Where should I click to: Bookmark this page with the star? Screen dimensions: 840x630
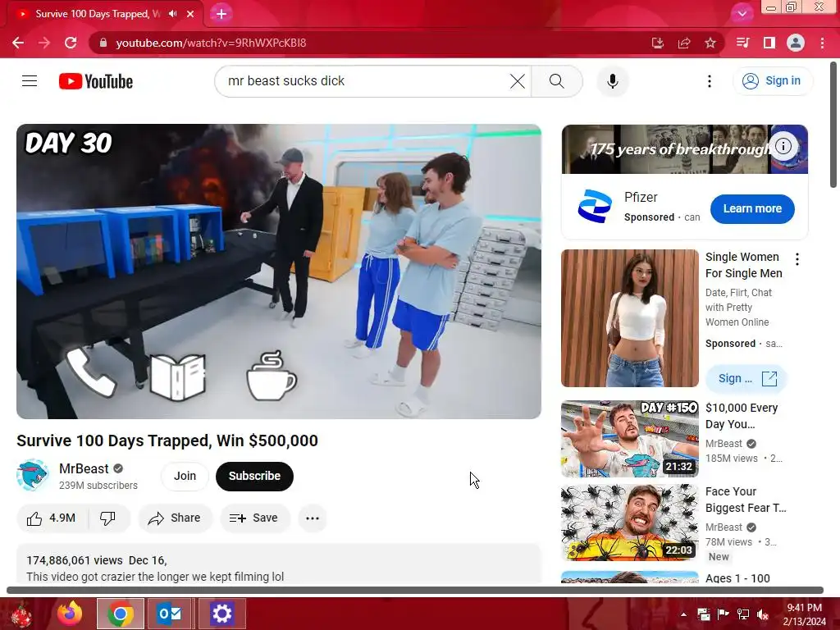point(710,43)
